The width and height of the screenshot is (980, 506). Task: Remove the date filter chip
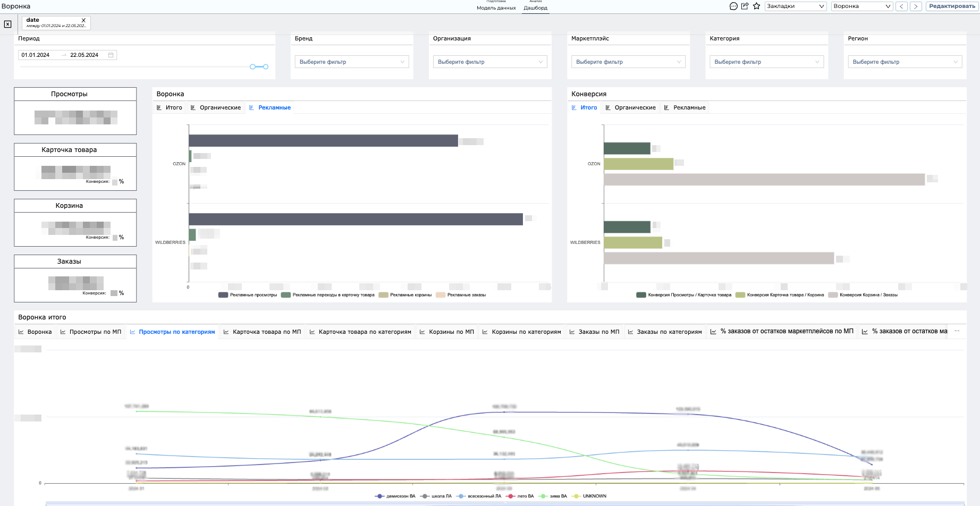point(83,20)
